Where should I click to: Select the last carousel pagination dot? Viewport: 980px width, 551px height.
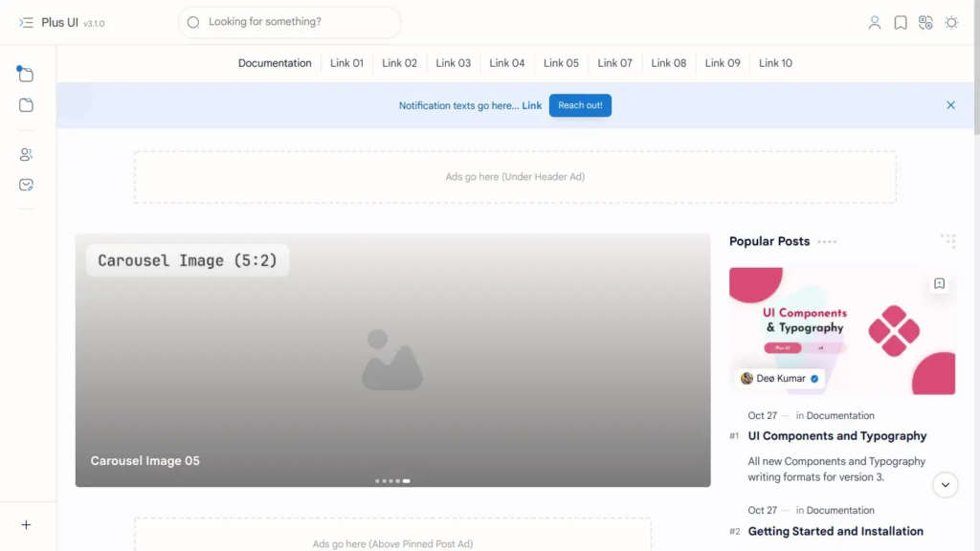pyautogui.click(x=406, y=481)
